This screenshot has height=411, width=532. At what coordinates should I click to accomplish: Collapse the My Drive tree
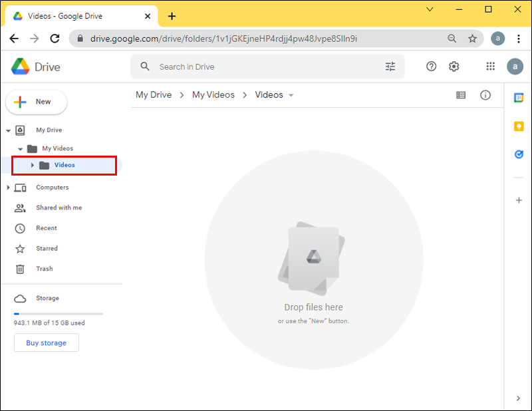(x=8, y=131)
